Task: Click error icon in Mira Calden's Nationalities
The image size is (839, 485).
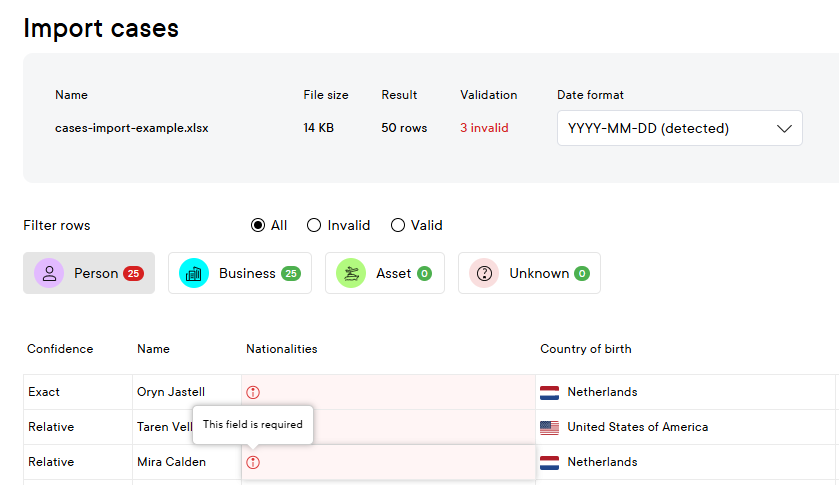Action: coord(253,462)
